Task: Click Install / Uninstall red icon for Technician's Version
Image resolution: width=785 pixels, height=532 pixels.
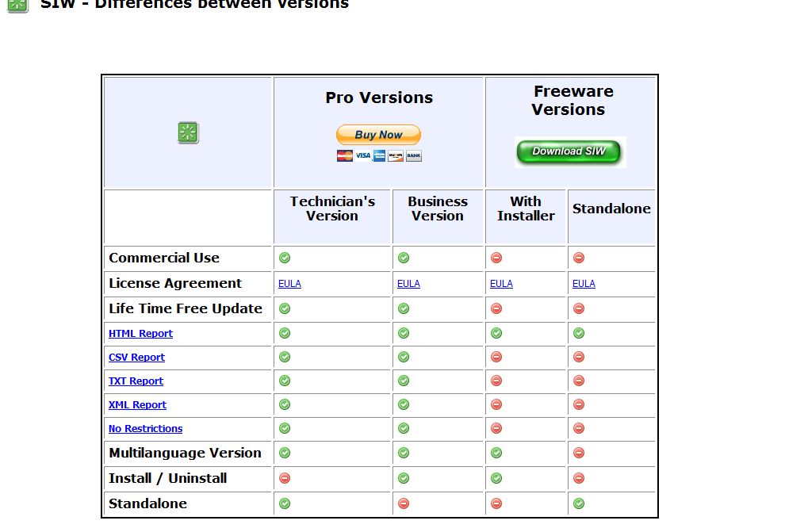Action: tap(285, 478)
